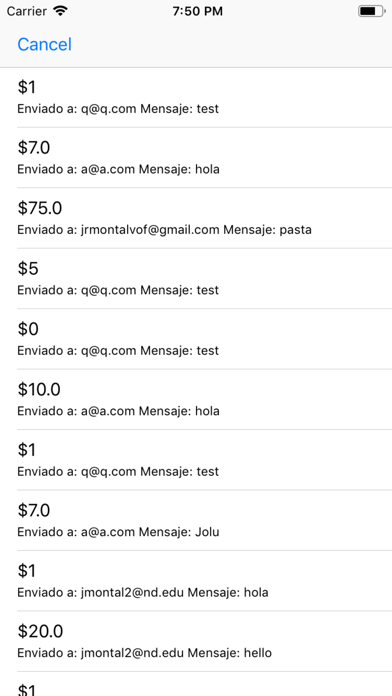Screen dimensions: 392x696
Task: Tap the Cancel button
Action: [44, 44]
